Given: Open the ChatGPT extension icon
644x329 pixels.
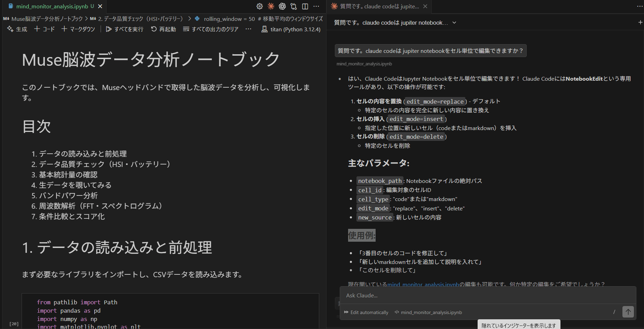Looking at the screenshot, I should [282, 6].
